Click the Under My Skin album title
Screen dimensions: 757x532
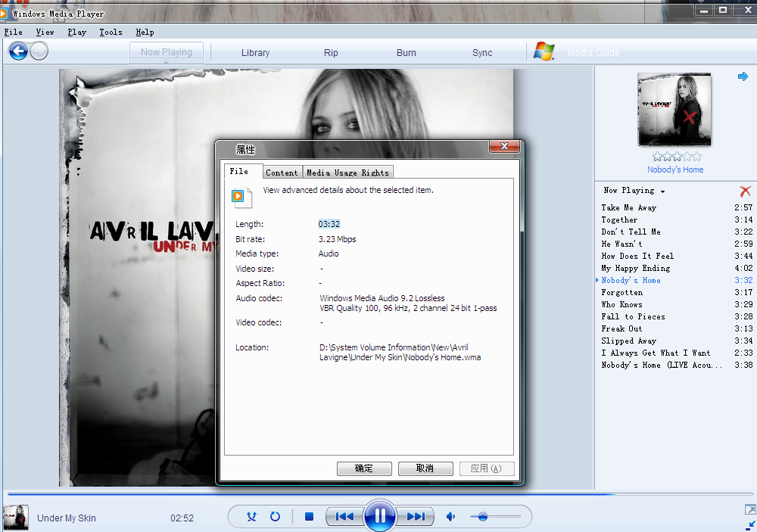[x=67, y=518]
